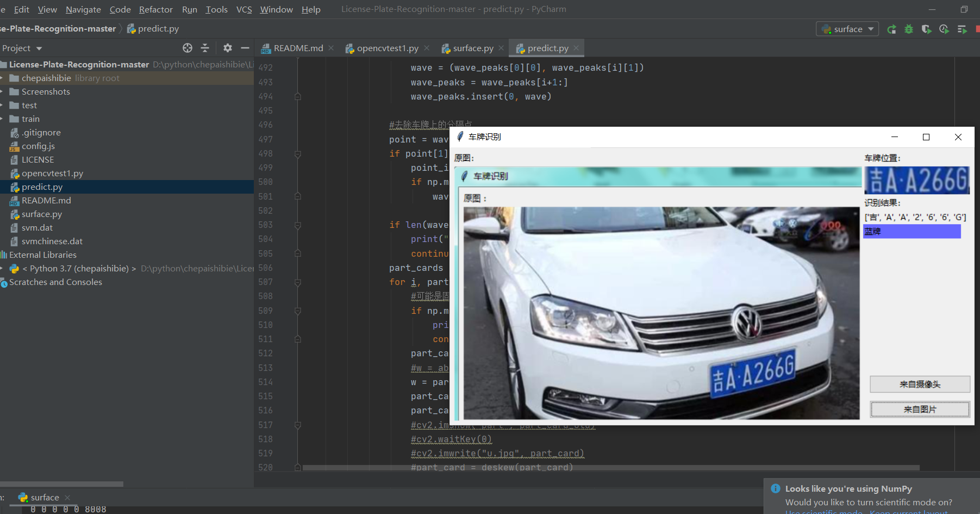The image size is (980, 514).
Task: Open svmchinese.dat in the project tree
Action: [52, 241]
